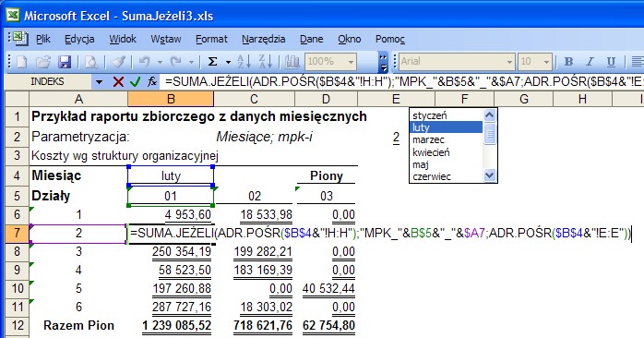Click the Piony header cell
Screen dimensions: 644x338
[x=326, y=176]
